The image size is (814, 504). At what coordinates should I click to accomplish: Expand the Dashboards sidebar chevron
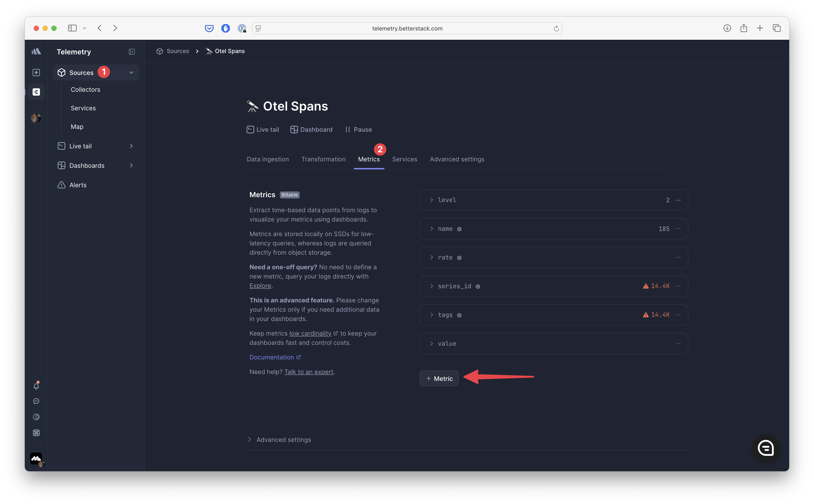[x=131, y=165]
